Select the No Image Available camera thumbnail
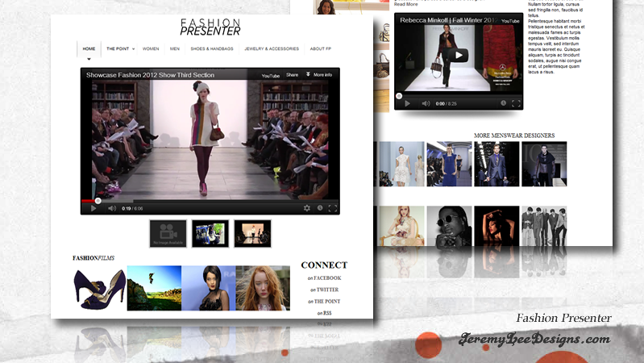 [x=168, y=233]
